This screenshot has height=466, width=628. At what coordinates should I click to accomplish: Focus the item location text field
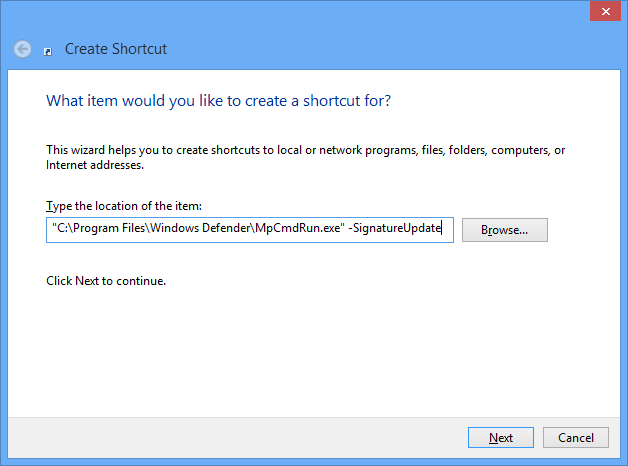click(x=250, y=230)
